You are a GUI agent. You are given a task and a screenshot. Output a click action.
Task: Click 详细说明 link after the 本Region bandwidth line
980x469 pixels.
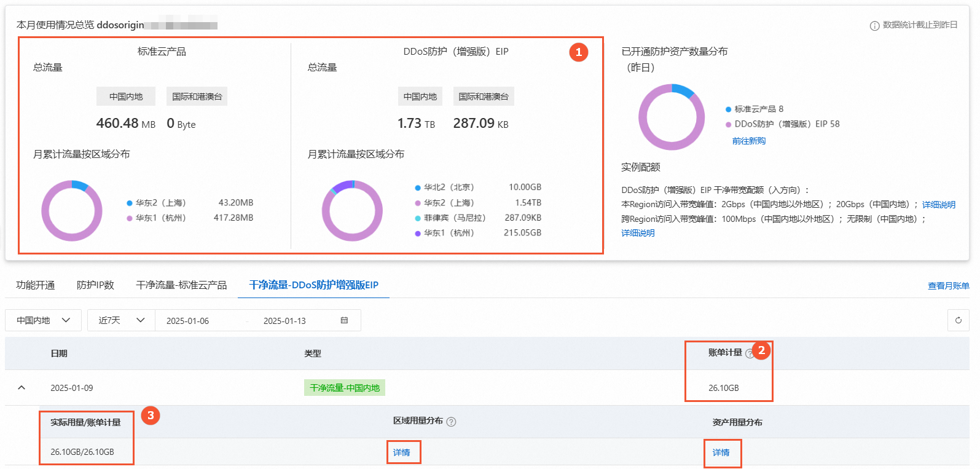(x=939, y=205)
